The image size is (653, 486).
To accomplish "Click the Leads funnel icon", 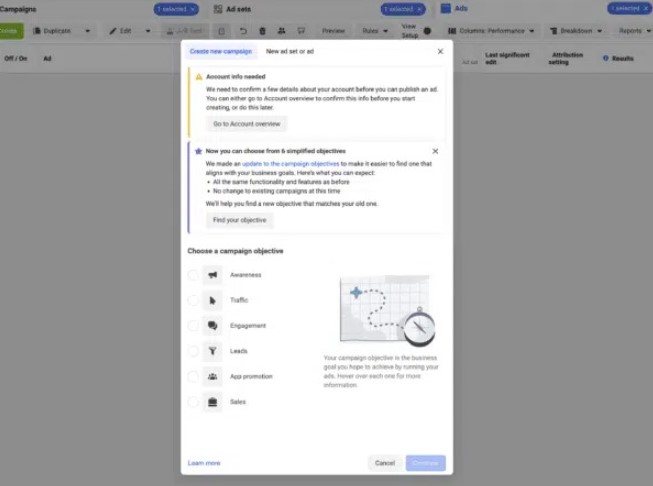I will pyautogui.click(x=212, y=351).
